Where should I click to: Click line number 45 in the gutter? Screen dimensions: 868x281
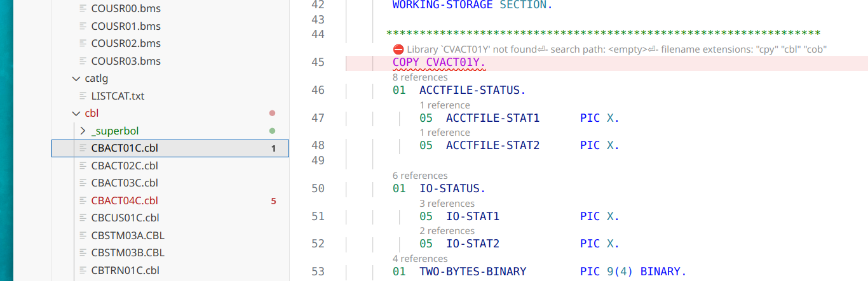tap(318, 62)
